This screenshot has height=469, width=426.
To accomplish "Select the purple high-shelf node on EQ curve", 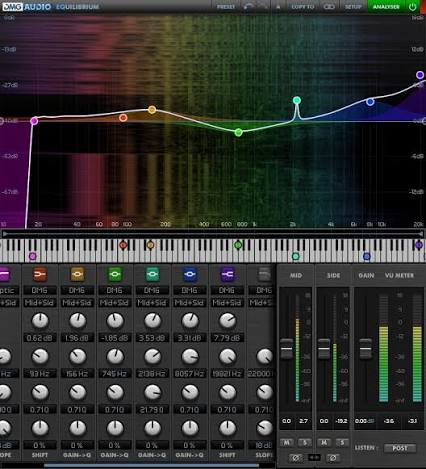I will 420,75.
